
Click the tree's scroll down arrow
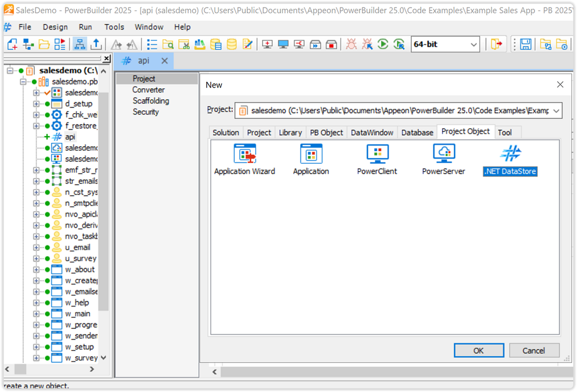tap(104, 358)
